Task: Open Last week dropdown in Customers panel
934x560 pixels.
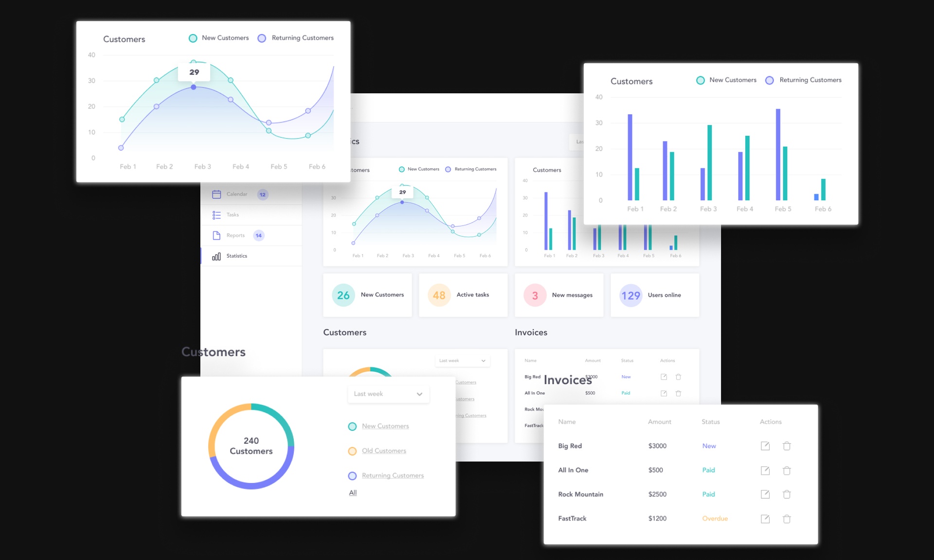Action: (387, 393)
